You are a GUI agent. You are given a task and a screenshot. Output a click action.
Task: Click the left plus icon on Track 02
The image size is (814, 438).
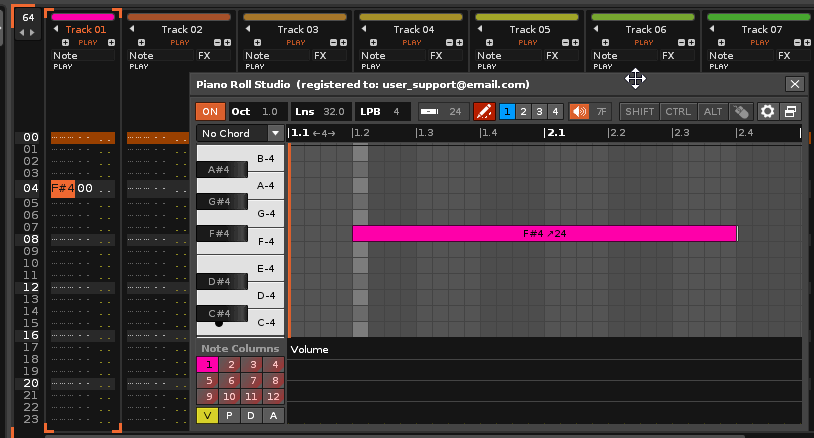141,43
